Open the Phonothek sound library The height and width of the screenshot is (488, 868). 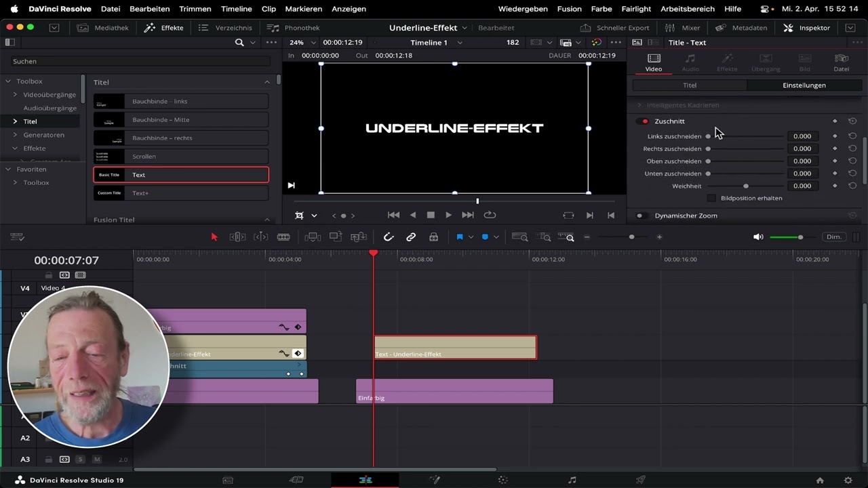pyautogui.click(x=293, y=28)
